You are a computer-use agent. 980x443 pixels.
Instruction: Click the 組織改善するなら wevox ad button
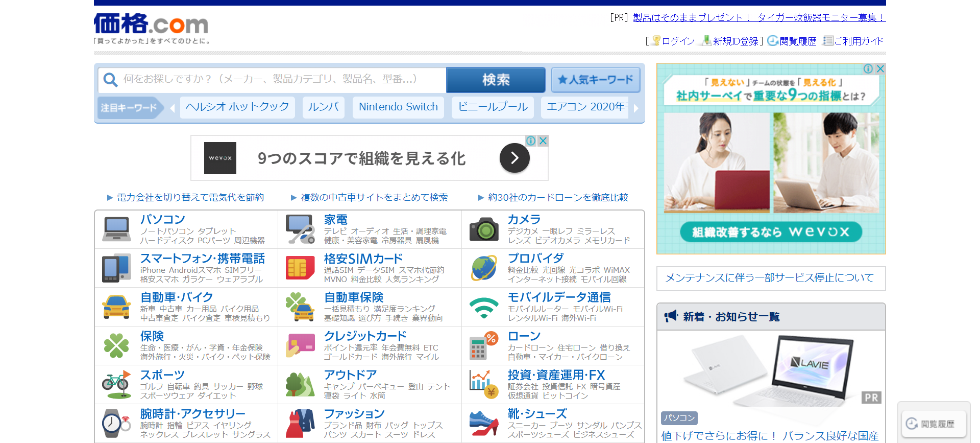point(771,232)
